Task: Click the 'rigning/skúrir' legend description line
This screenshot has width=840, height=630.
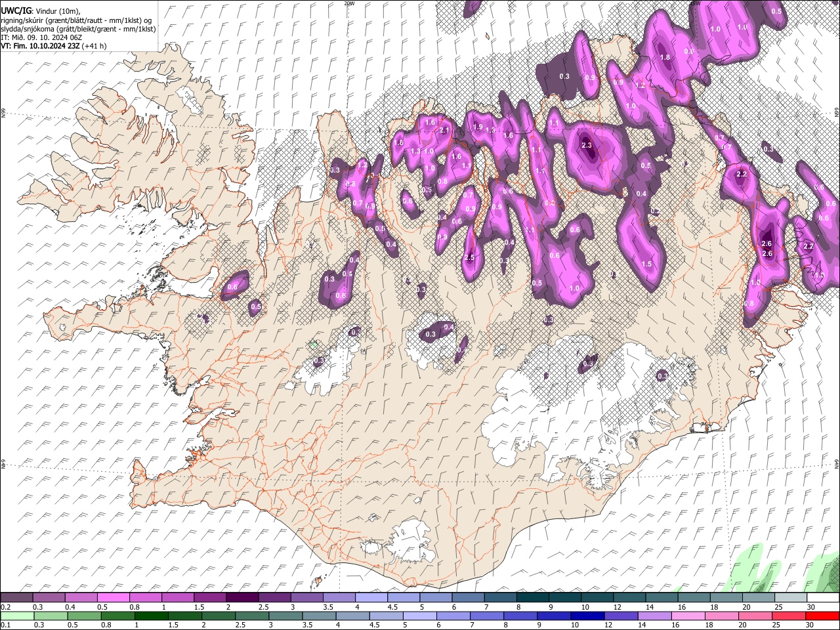Action: [76, 20]
